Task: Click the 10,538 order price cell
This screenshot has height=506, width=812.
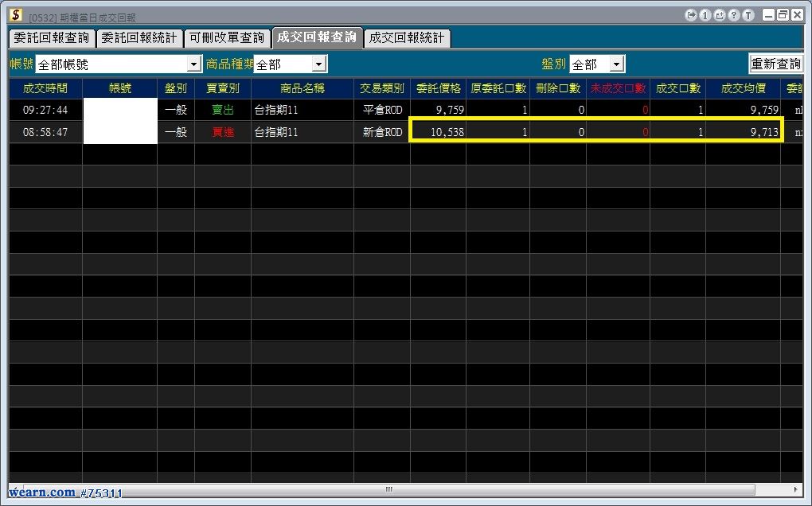Action: pos(439,132)
